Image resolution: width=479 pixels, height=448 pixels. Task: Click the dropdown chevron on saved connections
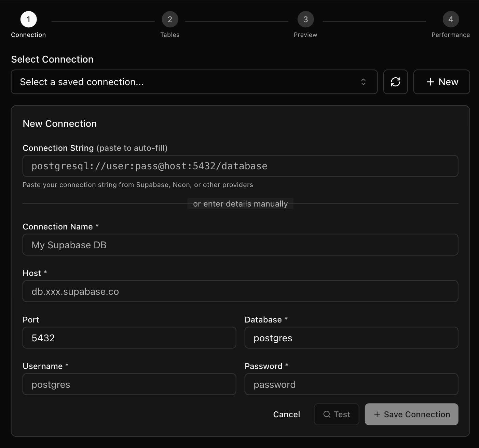(x=364, y=82)
